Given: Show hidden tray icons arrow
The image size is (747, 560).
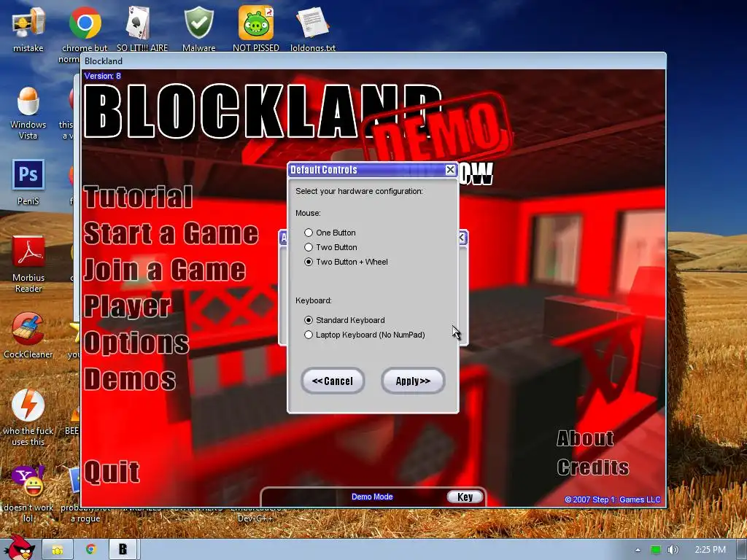Looking at the screenshot, I should 638,550.
